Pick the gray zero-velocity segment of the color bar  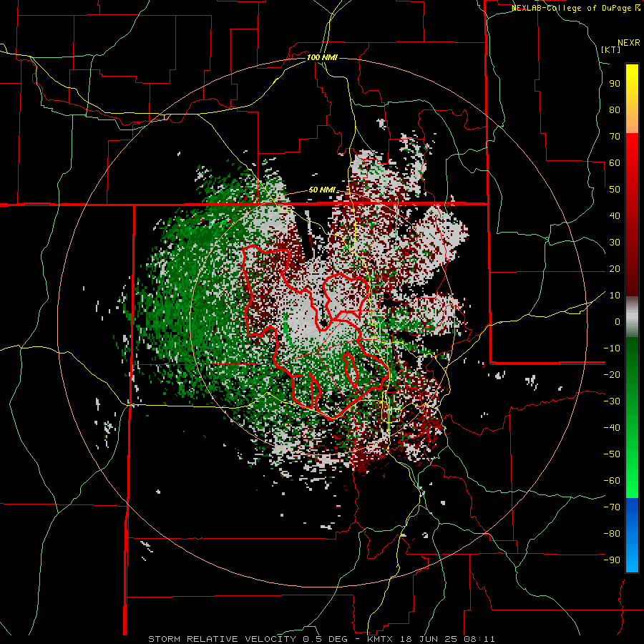(x=632, y=317)
